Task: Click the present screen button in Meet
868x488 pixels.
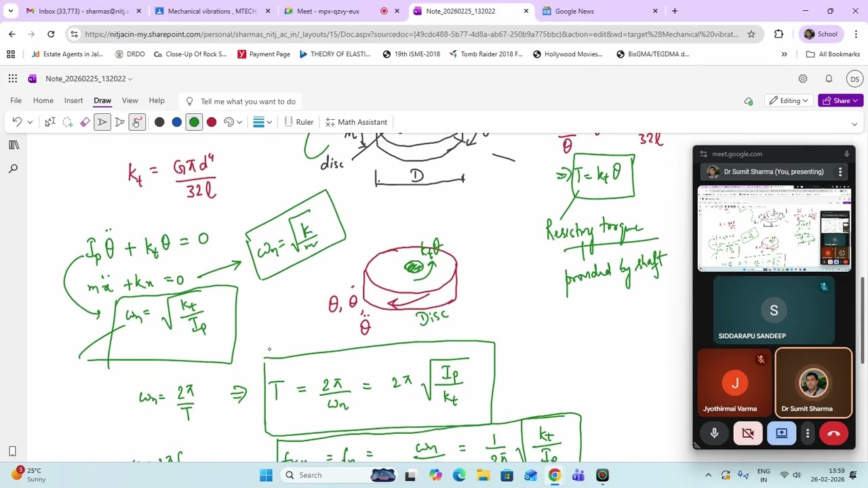Action: pos(781,433)
